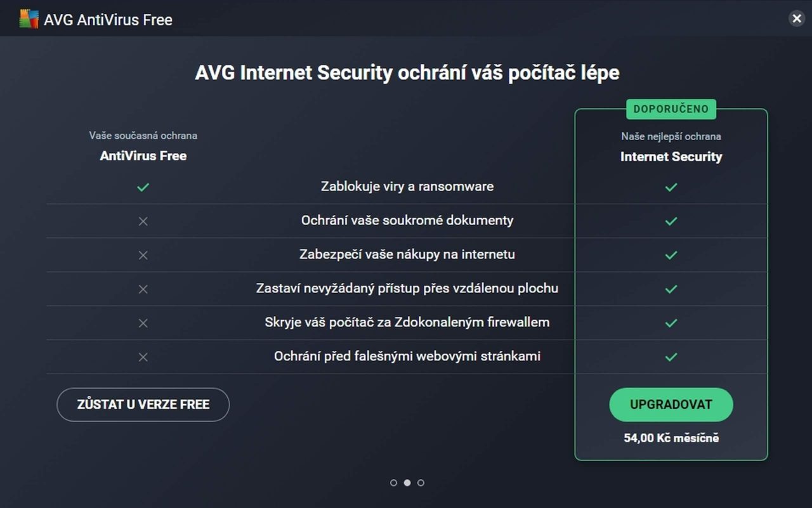Click the Free X mark for enhanced firewall
Viewport: 812px width, 508px height.
tap(143, 323)
